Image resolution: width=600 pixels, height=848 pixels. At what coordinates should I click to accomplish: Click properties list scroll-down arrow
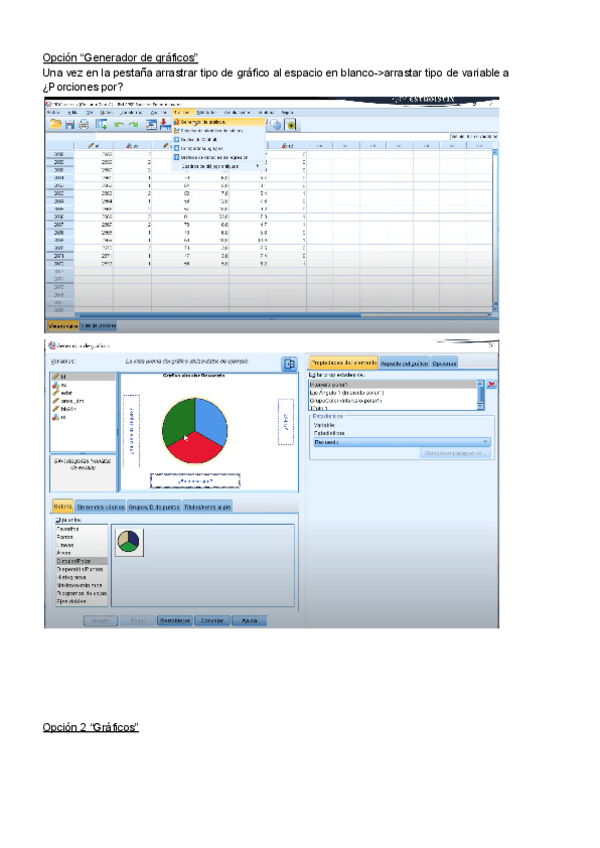[x=480, y=407]
